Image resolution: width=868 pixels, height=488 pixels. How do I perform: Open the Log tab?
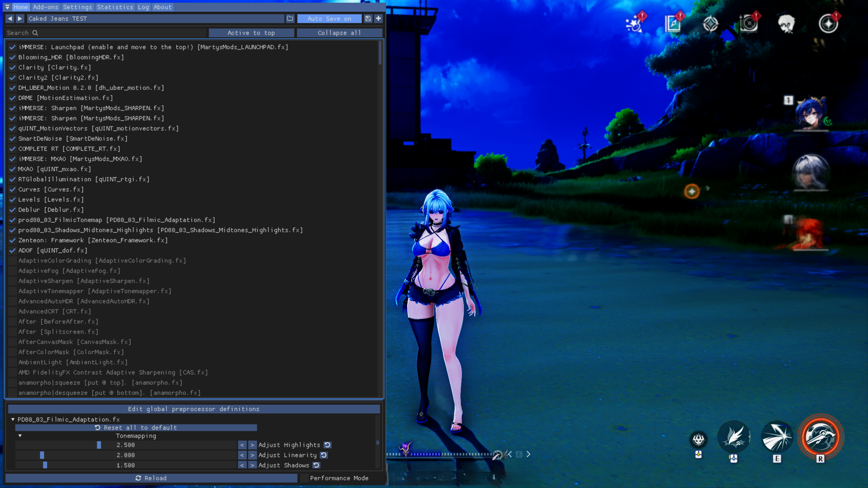click(143, 7)
